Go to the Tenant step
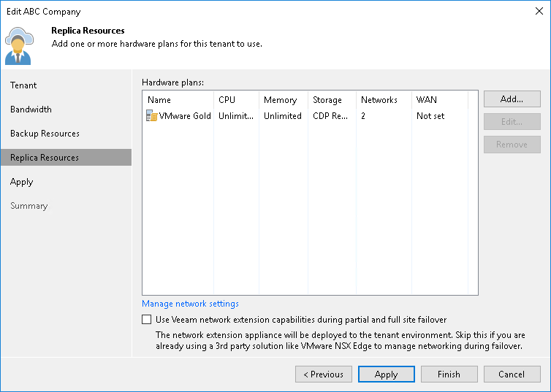The height and width of the screenshot is (392, 551). point(23,85)
